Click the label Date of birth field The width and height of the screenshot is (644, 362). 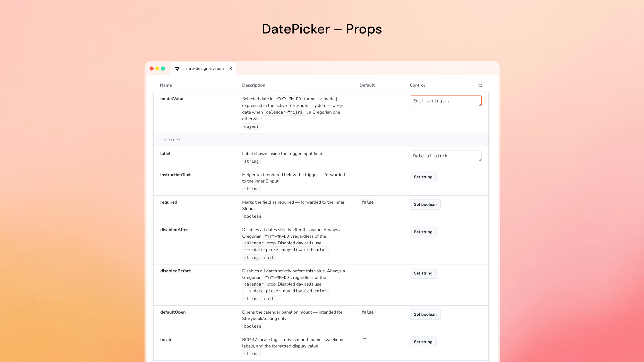(445, 156)
